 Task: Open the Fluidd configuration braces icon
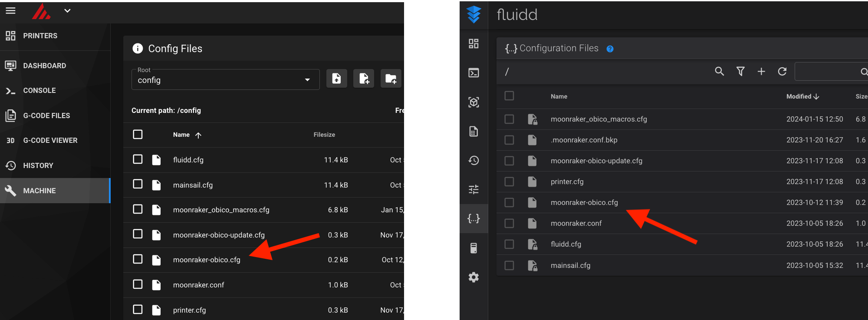[473, 218]
